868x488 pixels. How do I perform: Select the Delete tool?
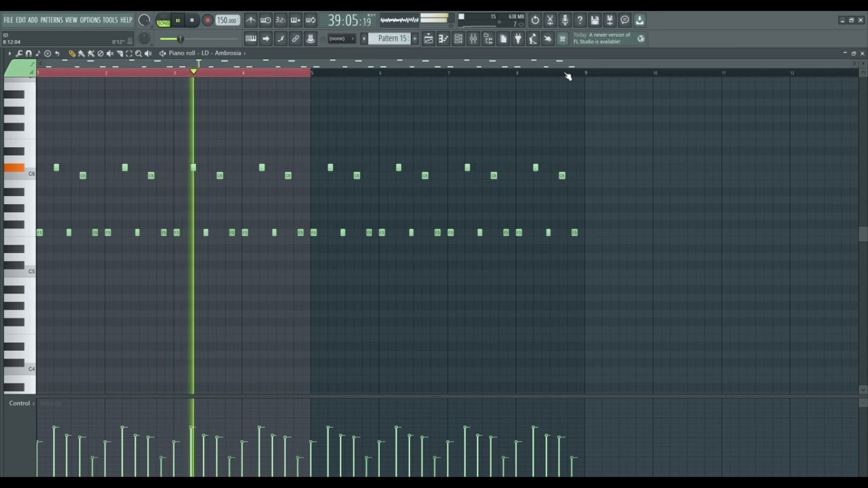point(100,53)
